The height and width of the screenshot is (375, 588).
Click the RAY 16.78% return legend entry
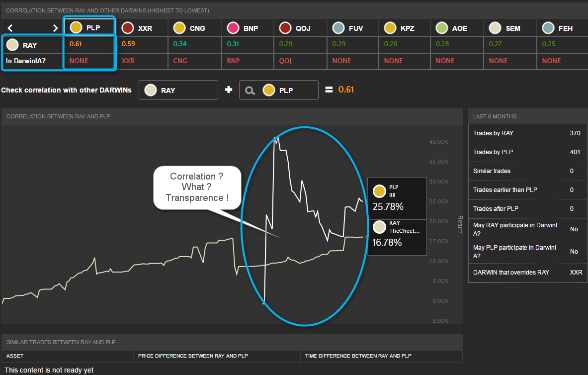(x=397, y=237)
